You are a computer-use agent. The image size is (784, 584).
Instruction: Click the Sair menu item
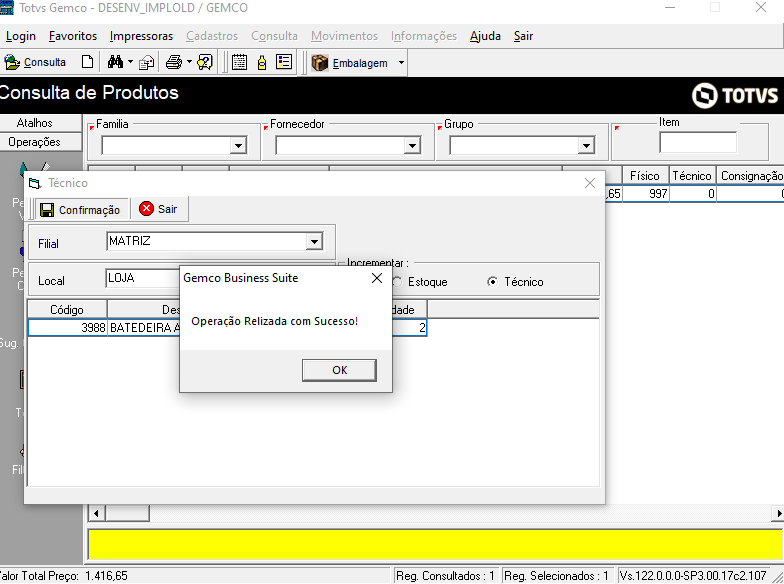[524, 36]
